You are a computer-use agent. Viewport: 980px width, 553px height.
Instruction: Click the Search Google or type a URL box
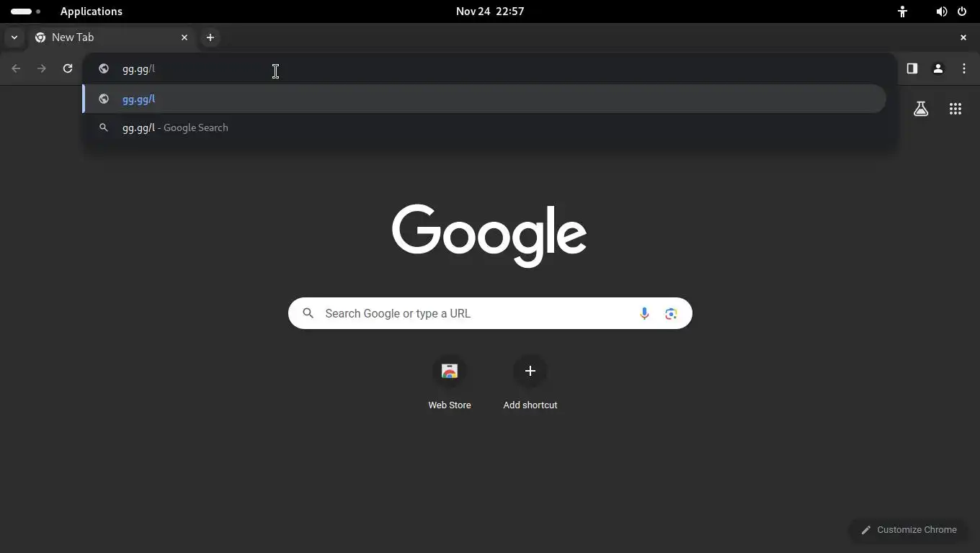click(490, 313)
